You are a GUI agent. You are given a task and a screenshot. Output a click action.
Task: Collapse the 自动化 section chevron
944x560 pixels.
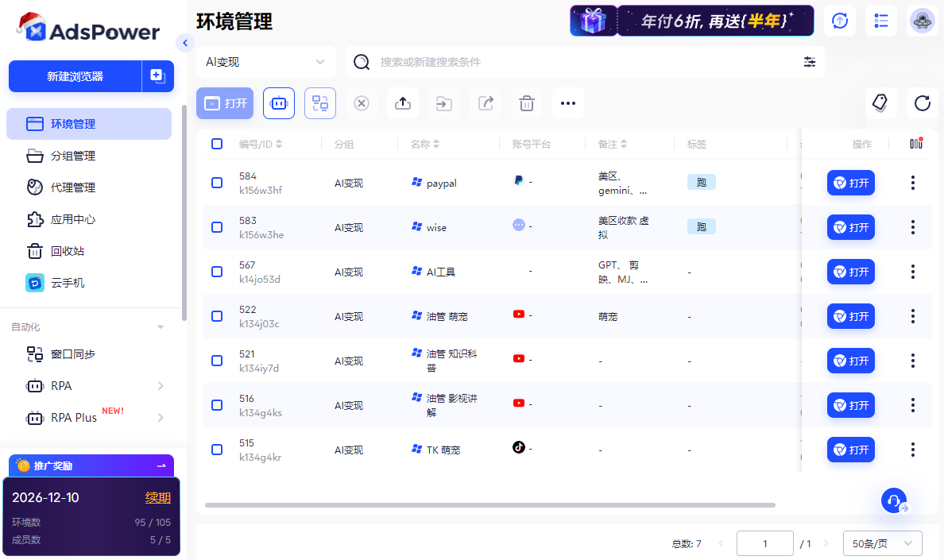click(160, 326)
